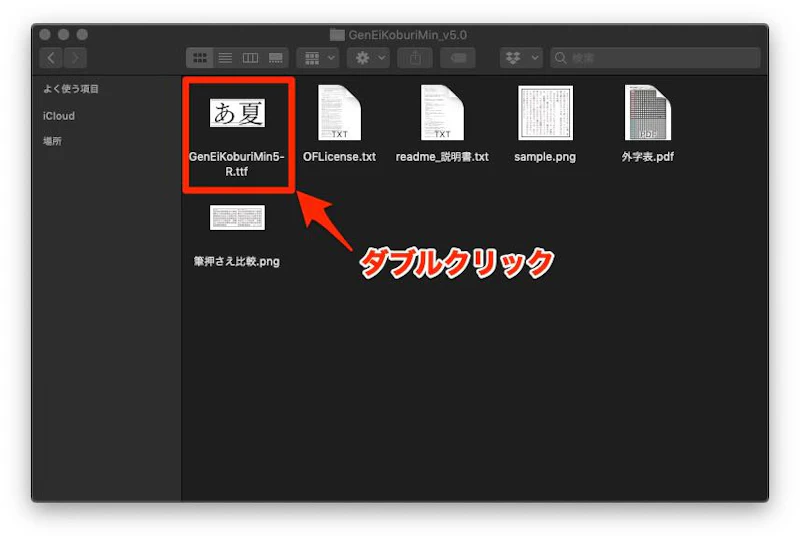The height and width of the screenshot is (541, 800).
Task: Minimize the Finder window
Action: point(63,34)
